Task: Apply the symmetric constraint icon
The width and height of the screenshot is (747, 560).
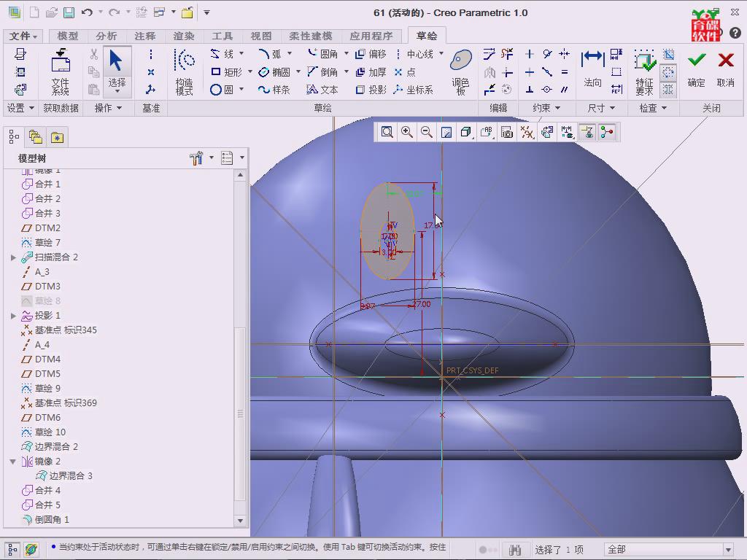Action: click(565, 54)
